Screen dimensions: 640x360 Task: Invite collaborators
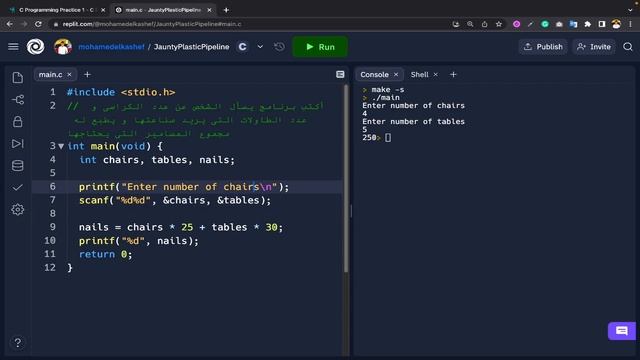[x=594, y=47]
